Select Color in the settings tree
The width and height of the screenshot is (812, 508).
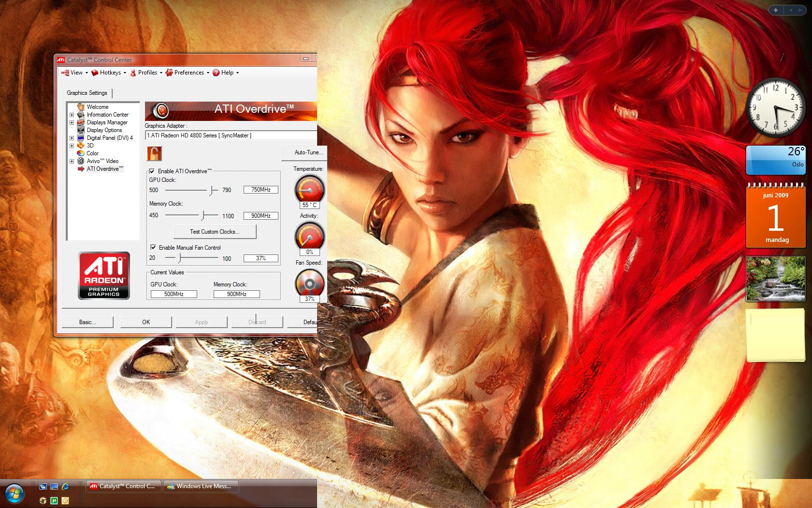[x=93, y=153]
